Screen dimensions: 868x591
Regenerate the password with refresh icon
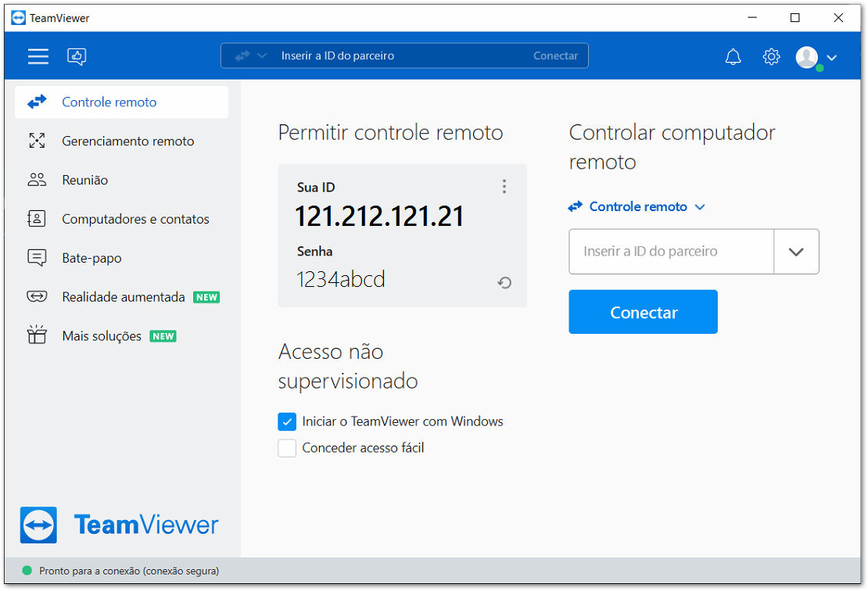504,283
